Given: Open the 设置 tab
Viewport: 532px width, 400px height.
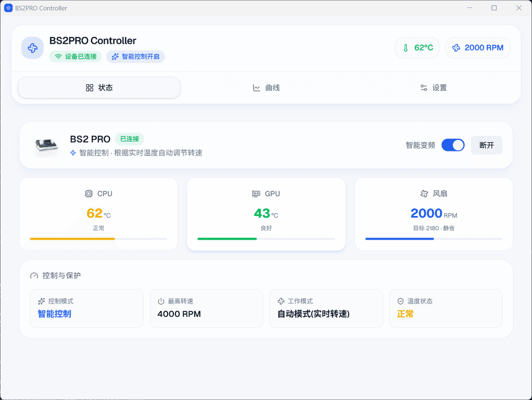Looking at the screenshot, I should click(433, 88).
